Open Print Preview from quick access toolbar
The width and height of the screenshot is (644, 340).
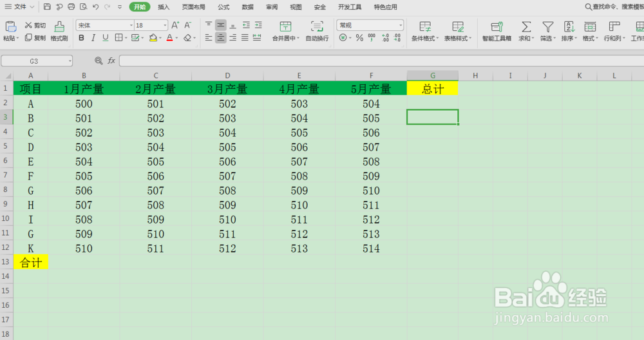point(83,6)
